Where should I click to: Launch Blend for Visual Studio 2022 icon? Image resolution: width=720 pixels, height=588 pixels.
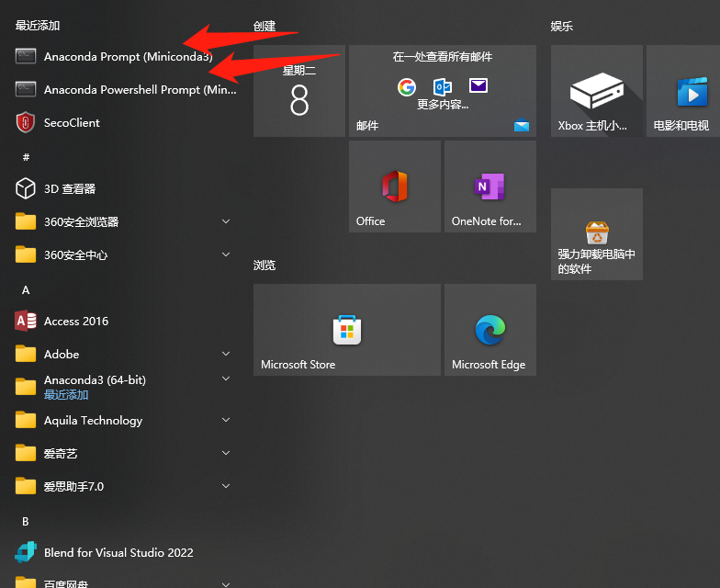26,552
